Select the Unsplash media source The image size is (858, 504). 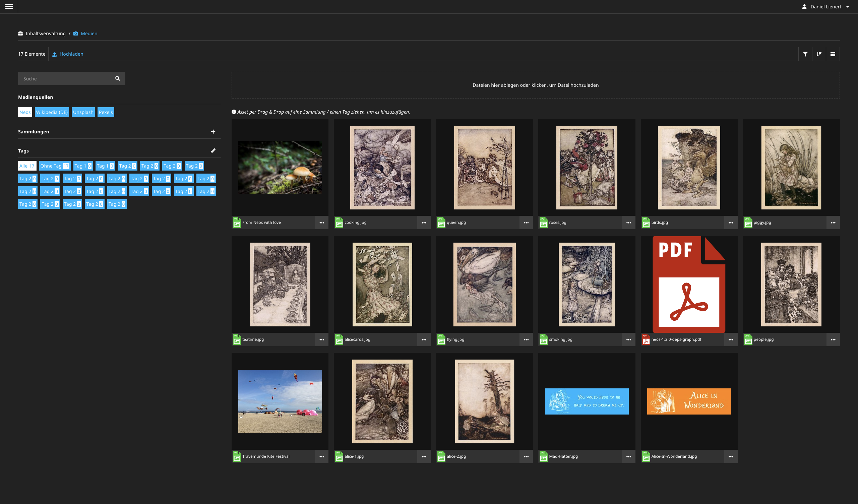[83, 112]
